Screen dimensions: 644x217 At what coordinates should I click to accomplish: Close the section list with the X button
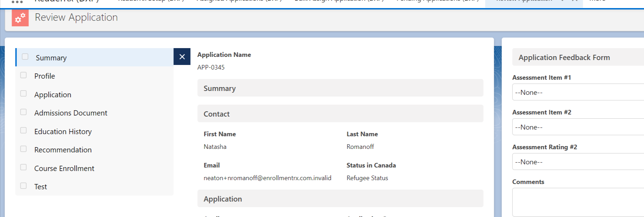[182, 57]
